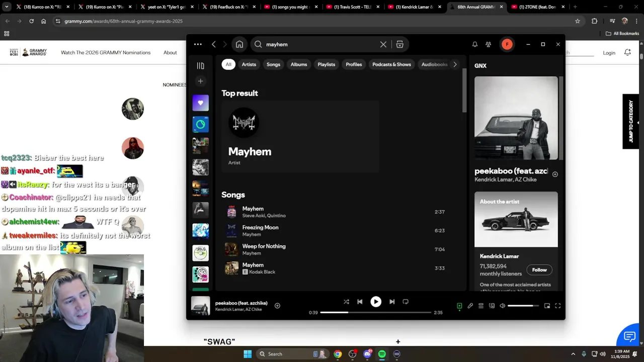Viewport: 644px width, 362px height.
Task: Expand Your Library sidebar
Action: pos(200,65)
